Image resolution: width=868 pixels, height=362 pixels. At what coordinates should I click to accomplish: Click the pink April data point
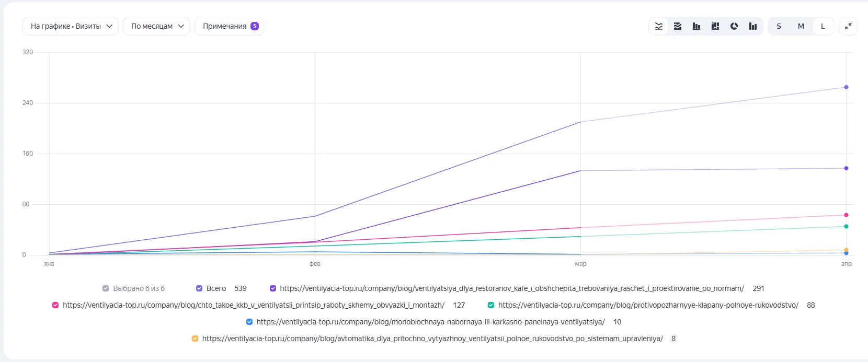[x=846, y=215]
